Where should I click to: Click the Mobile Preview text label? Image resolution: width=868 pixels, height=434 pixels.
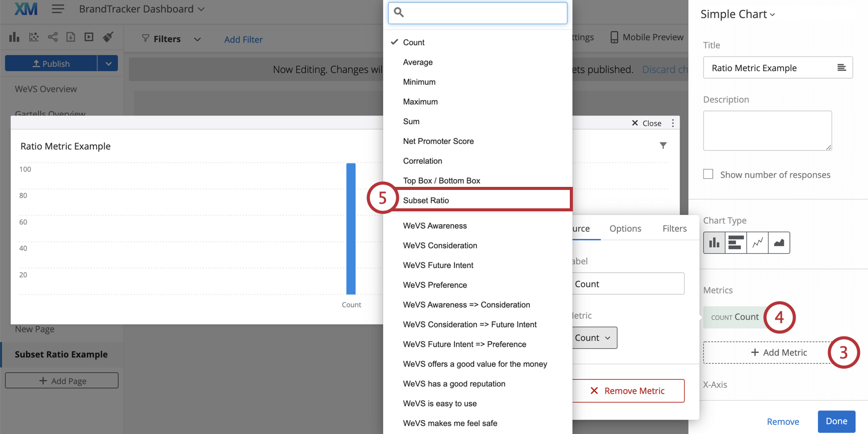[x=653, y=37]
